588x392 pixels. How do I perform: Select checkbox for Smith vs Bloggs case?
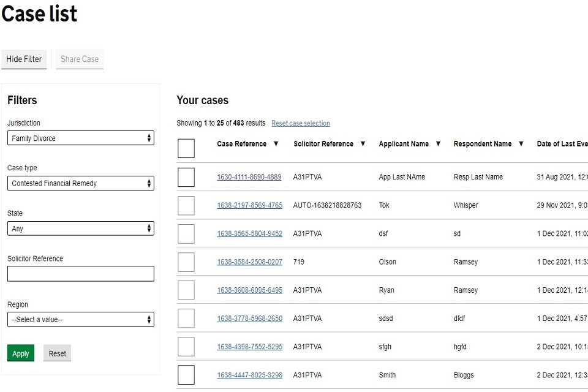click(x=186, y=375)
